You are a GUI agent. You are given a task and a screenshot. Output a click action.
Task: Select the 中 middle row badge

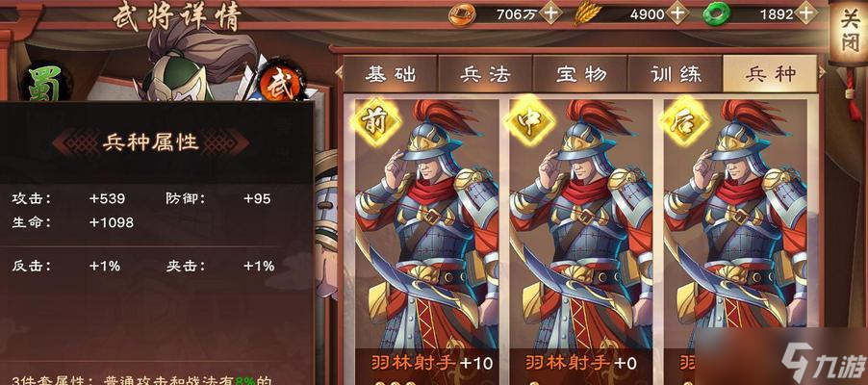[x=531, y=121]
